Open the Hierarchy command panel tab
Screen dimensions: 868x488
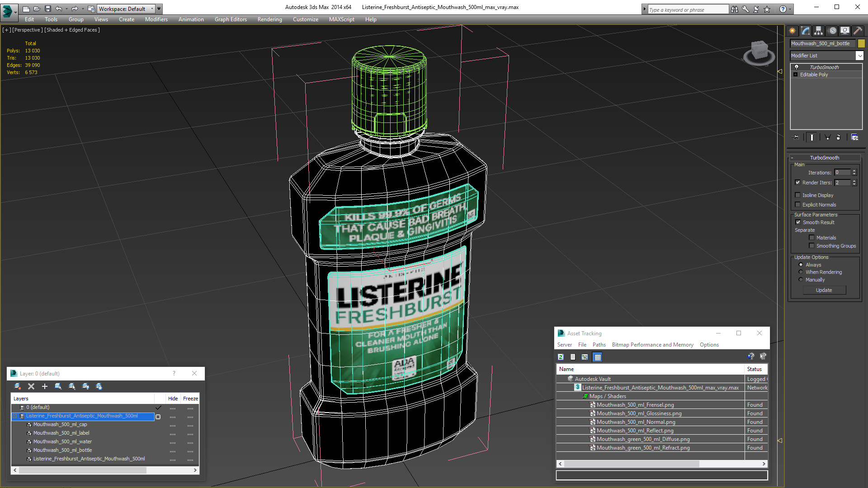[x=818, y=31]
